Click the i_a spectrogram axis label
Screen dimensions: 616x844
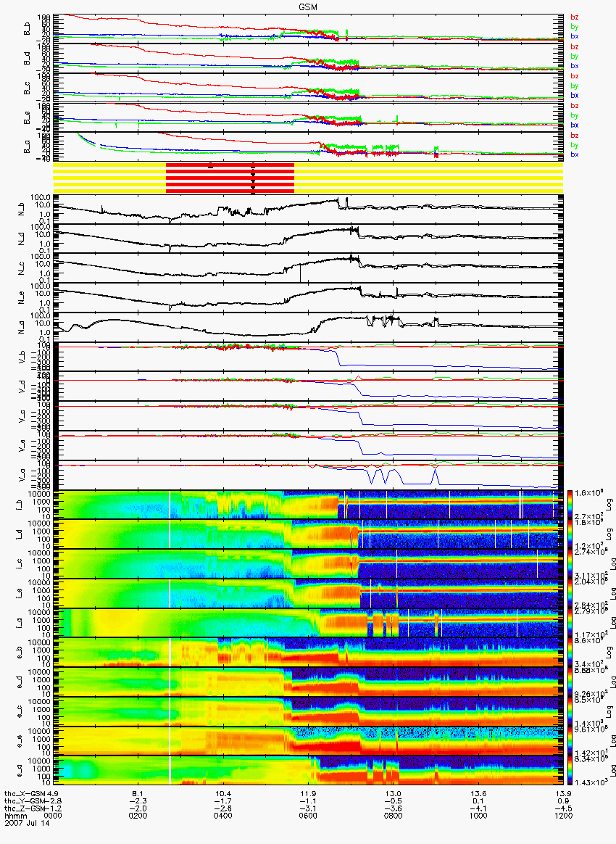(x=19, y=624)
